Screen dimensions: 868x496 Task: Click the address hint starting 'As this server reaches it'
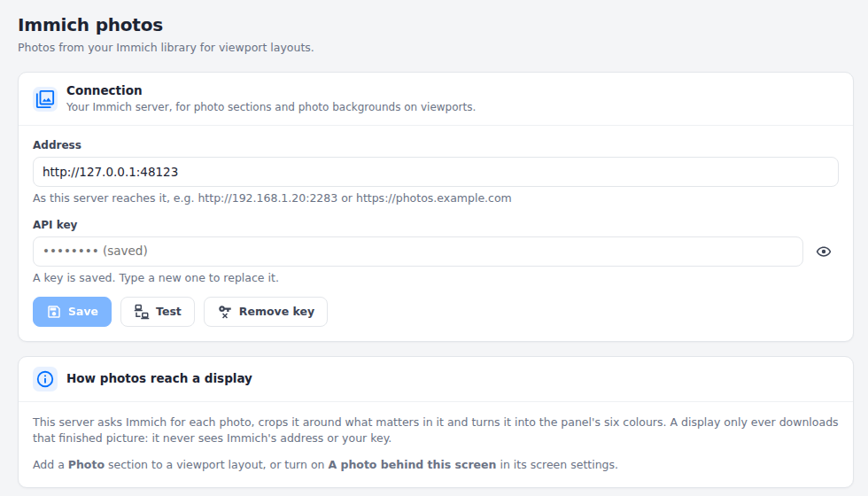click(272, 198)
